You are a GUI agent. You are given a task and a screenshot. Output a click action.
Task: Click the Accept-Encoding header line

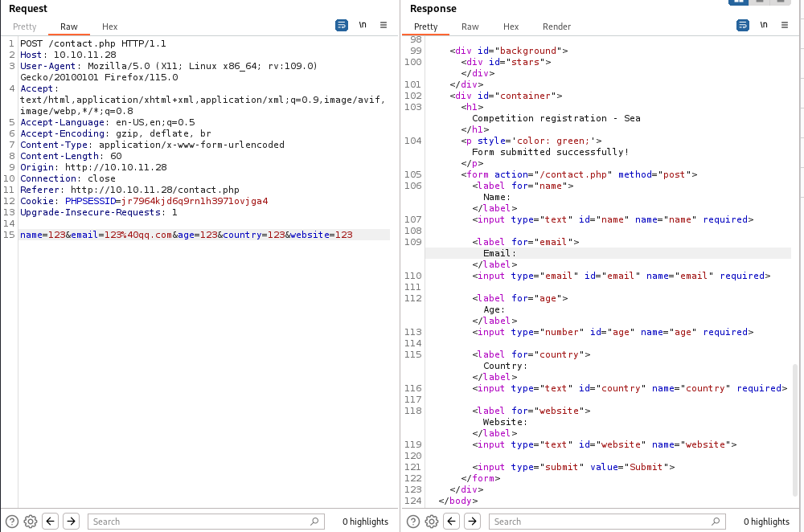(x=115, y=133)
